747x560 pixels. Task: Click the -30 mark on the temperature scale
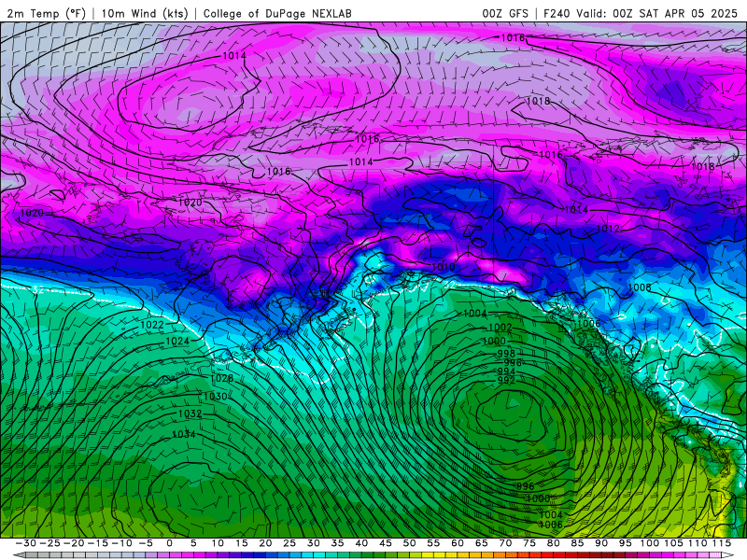click(26, 543)
